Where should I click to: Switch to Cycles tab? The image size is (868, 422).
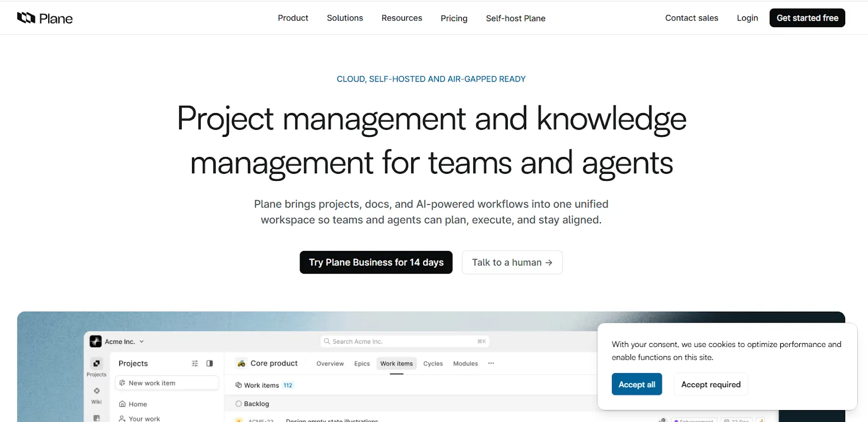433,364
